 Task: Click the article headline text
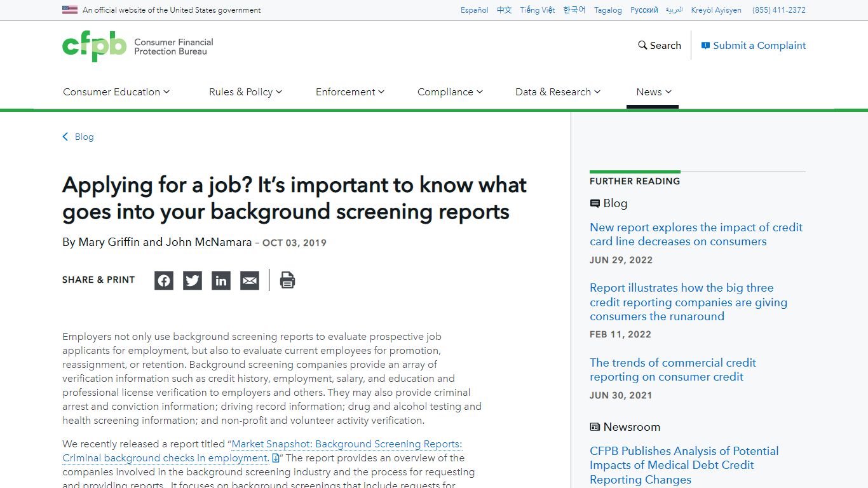click(294, 198)
